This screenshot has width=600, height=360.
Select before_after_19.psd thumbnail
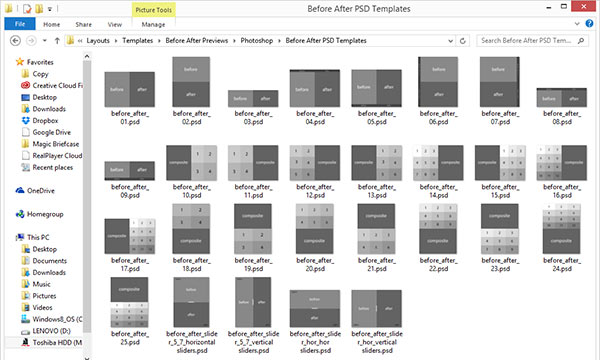click(x=253, y=229)
